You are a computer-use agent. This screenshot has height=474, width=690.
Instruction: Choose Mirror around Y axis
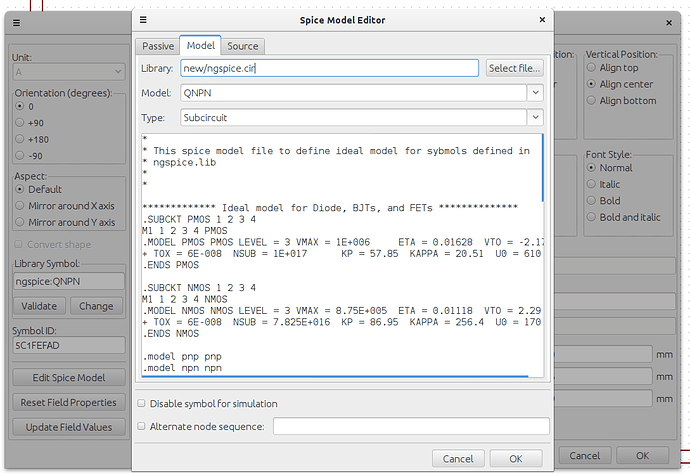tap(20, 222)
